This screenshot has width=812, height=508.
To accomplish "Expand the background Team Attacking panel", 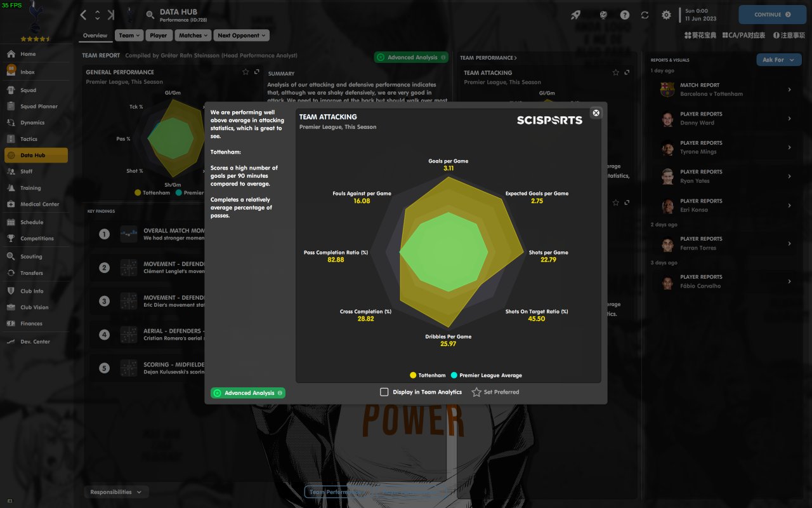I will pos(626,73).
